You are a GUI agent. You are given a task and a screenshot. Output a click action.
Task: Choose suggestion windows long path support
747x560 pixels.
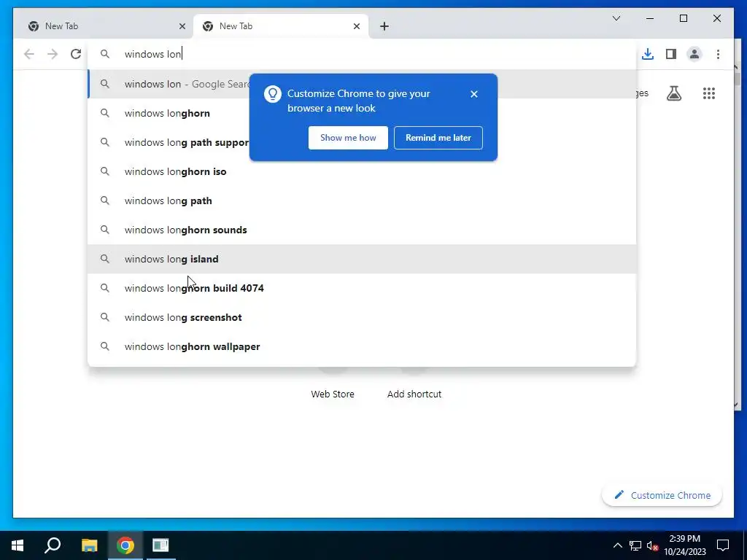(x=362, y=142)
